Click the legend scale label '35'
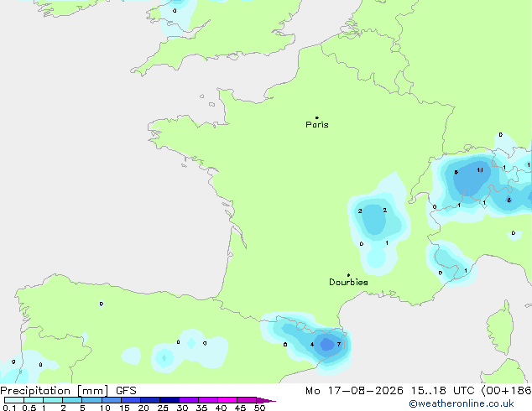The height and width of the screenshot is (411, 532). 201,408
